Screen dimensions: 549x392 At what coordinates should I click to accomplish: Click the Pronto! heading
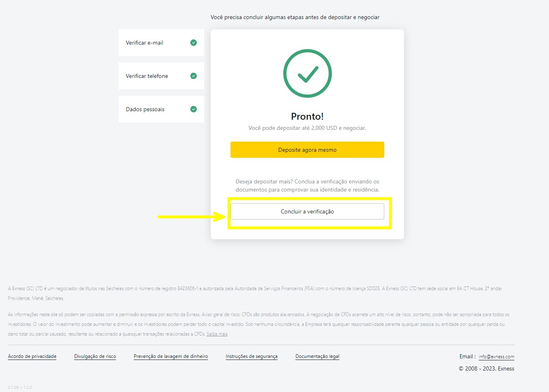coord(307,116)
